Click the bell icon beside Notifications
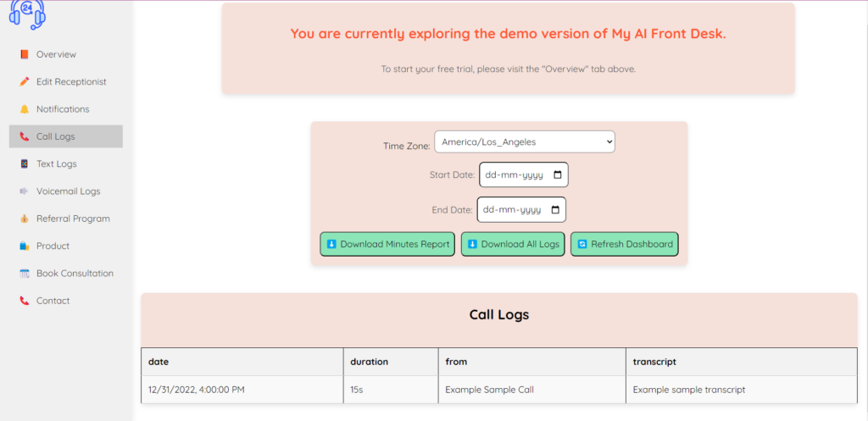The height and width of the screenshot is (421, 868). tap(24, 109)
